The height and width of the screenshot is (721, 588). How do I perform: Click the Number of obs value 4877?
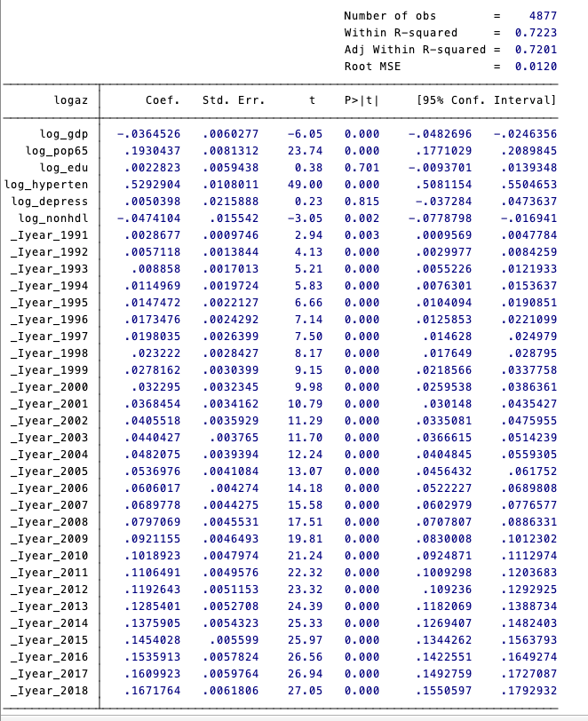[542, 16]
